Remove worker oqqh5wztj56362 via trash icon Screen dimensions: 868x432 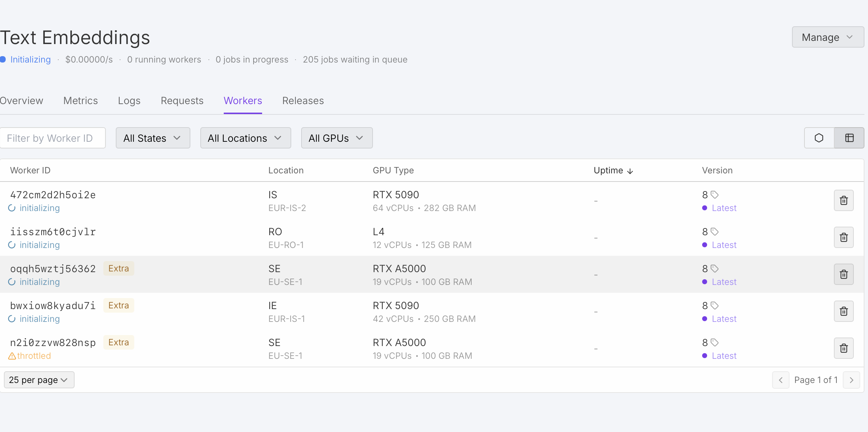pyautogui.click(x=843, y=274)
